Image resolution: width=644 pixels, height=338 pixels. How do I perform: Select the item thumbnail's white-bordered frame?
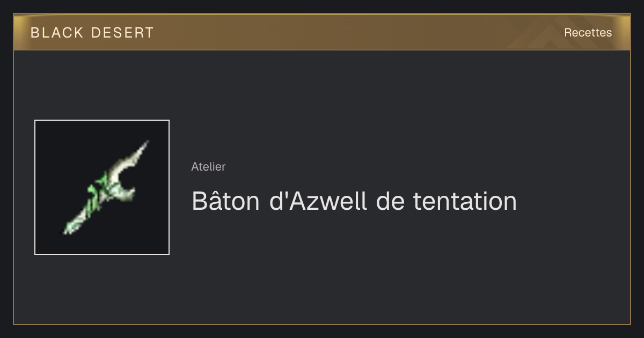point(102,187)
